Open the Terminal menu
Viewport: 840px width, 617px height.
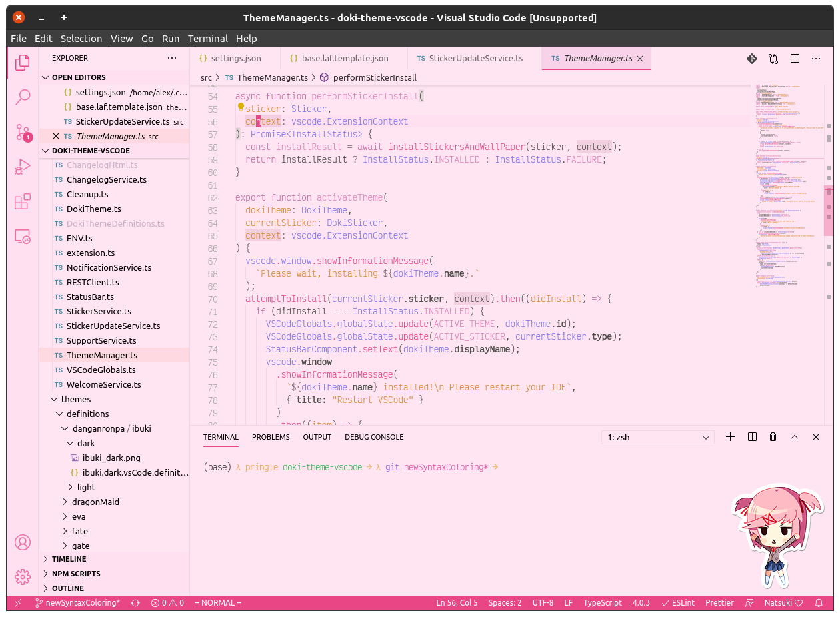tap(208, 39)
